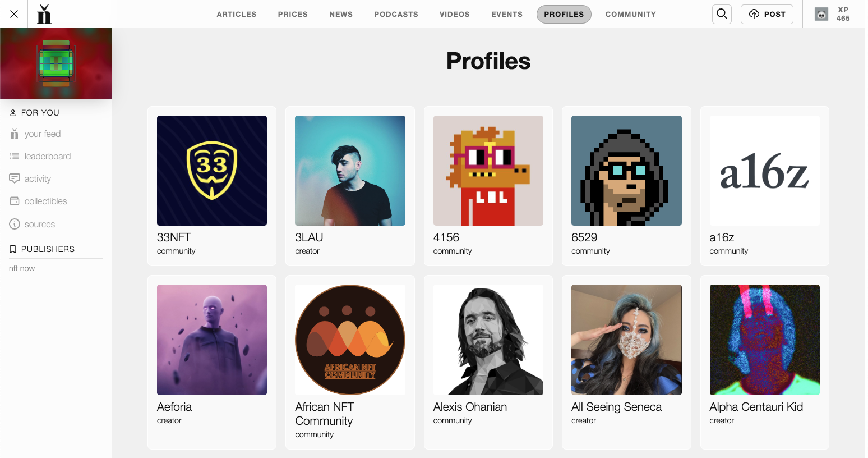This screenshot has width=868, height=458.
Task: Close the sidebar with the X icon
Action: [14, 14]
